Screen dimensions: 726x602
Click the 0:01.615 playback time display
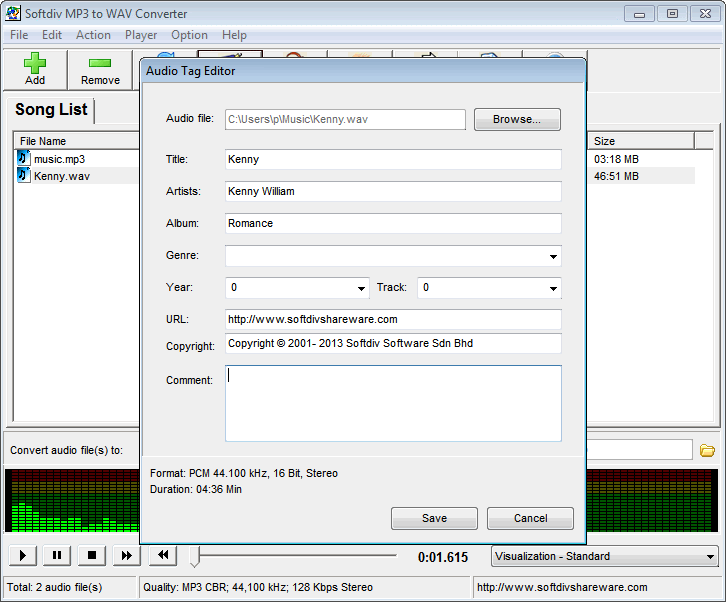click(443, 557)
